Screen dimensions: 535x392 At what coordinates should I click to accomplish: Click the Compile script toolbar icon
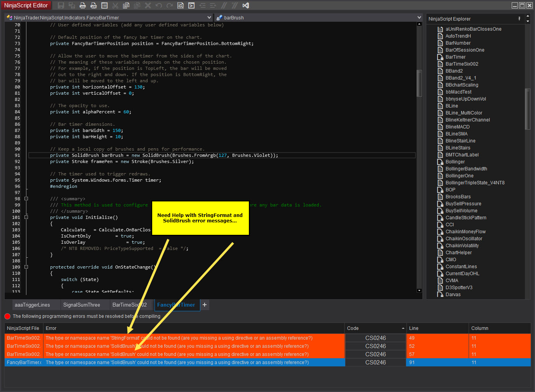[191, 5]
